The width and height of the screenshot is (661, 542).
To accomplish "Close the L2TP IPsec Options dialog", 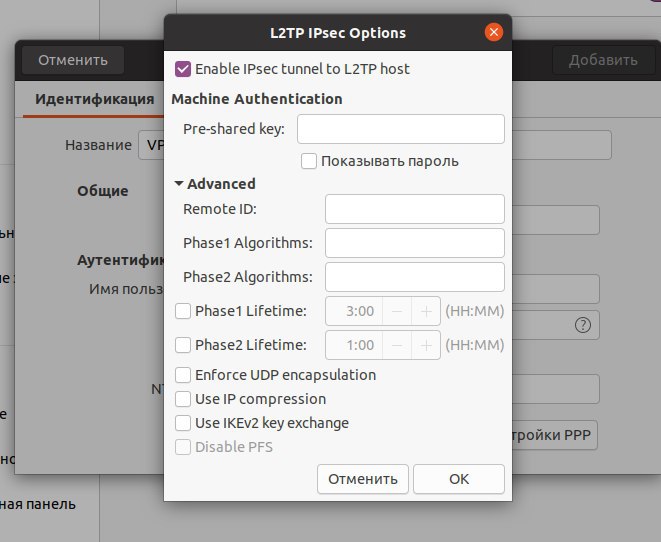I will pyautogui.click(x=494, y=32).
